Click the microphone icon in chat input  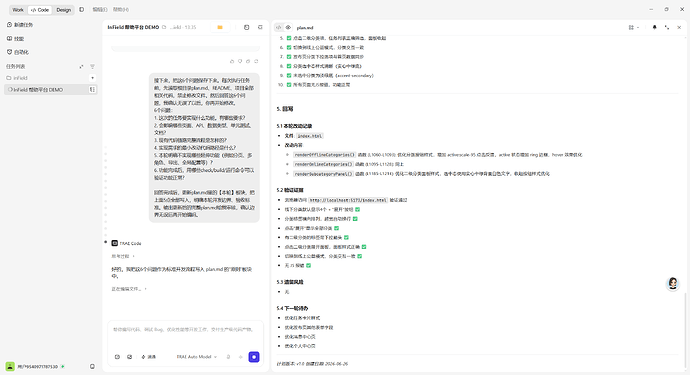tap(228, 357)
